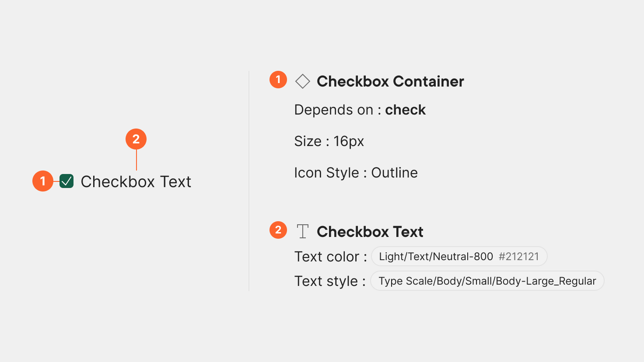Click the Light/Text/Neutral-800 color token chip
The width and height of the screenshot is (644, 362).
coord(459,257)
